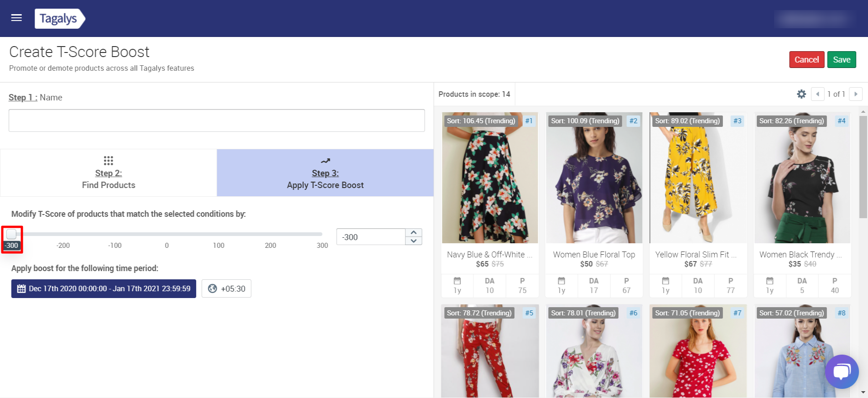Open the #5 red floral pants thumbnail
This screenshot has width=868, height=398.
pos(490,351)
